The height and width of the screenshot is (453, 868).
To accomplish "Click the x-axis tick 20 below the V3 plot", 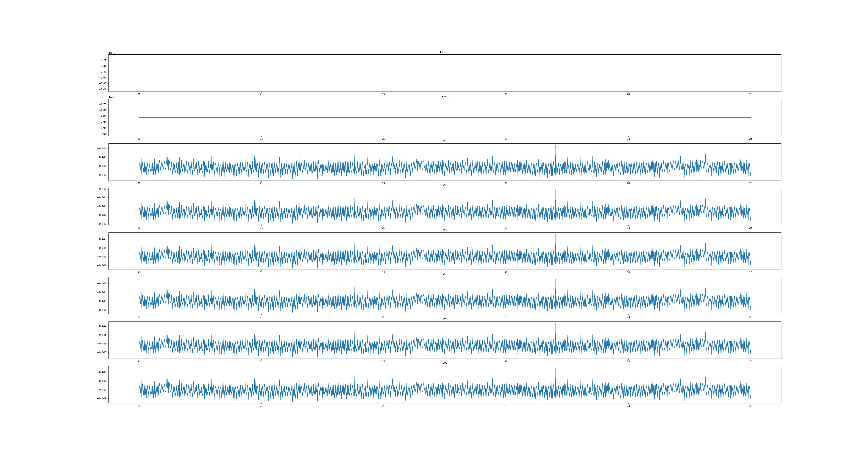I will [x=139, y=272].
